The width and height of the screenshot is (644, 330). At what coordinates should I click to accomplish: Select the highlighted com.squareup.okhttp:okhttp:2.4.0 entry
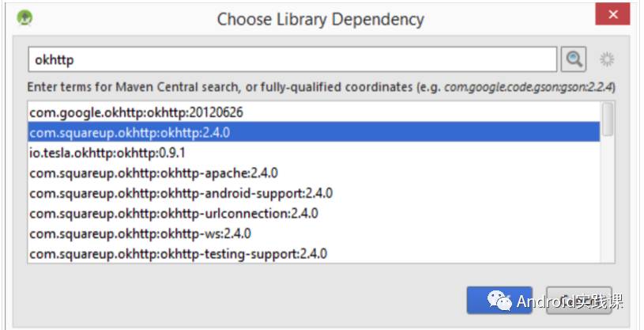314,132
